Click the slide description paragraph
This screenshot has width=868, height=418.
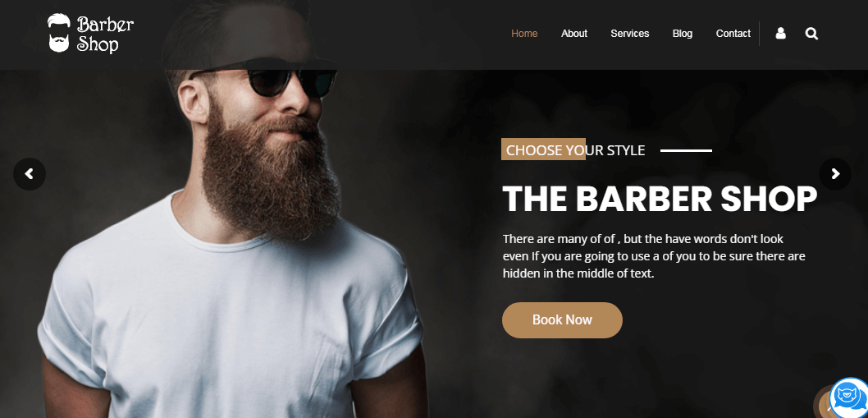click(x=654, y=256)
